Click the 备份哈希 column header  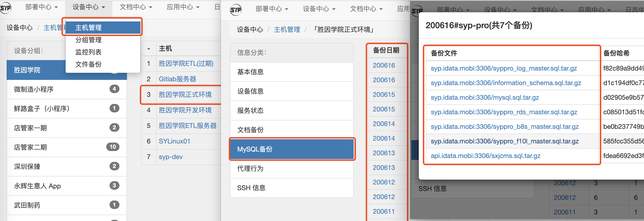tap(616, 53)
